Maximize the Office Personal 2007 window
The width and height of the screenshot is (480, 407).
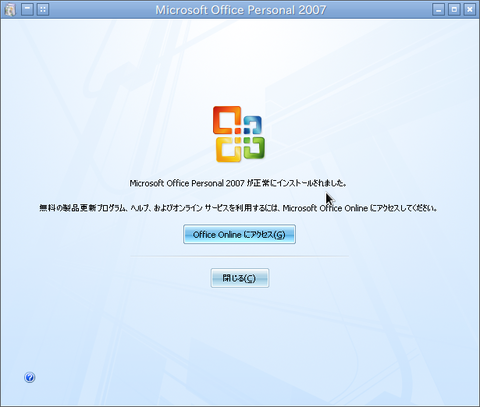click(x=454, y=10)
